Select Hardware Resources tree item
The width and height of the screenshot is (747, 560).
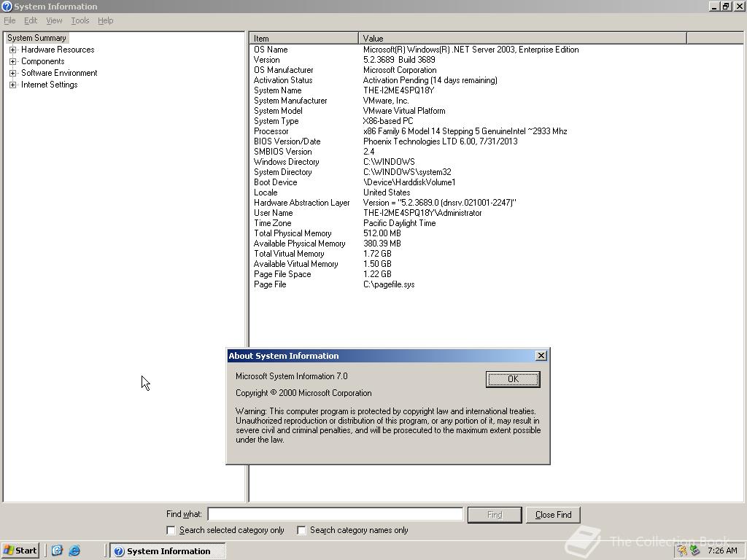click(x=58, y=50)
